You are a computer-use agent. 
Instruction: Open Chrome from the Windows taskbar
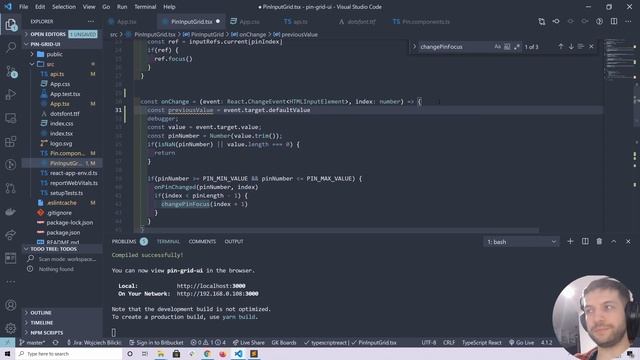tap(207, 353)
